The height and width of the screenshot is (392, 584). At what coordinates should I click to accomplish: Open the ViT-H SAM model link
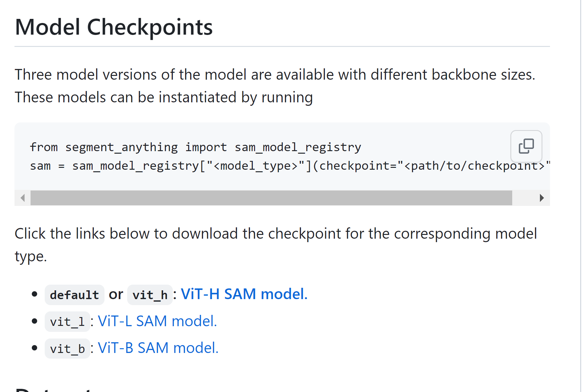(244, 294)
